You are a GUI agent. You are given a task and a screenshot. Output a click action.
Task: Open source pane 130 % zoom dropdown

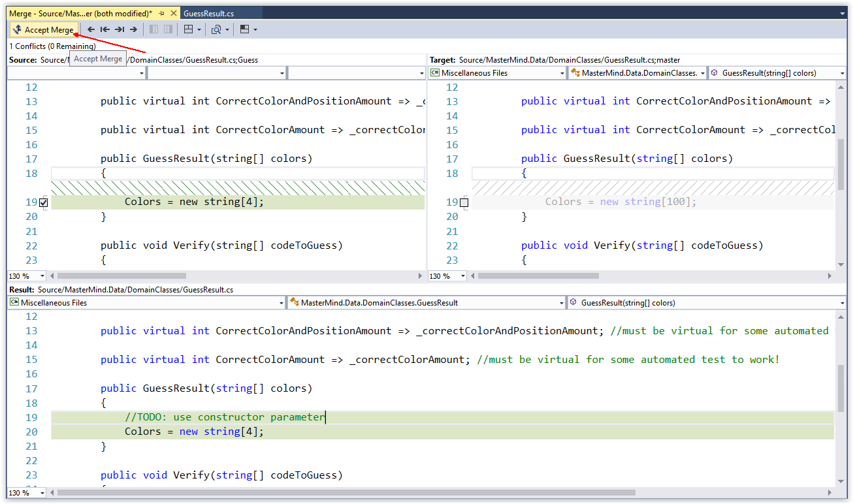[x=27, y=276]
